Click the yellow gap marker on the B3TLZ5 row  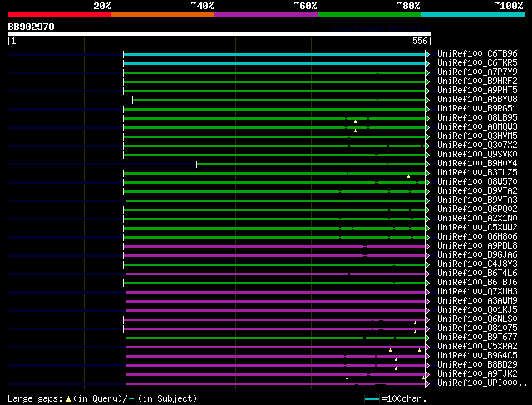(x=409, y=175)
